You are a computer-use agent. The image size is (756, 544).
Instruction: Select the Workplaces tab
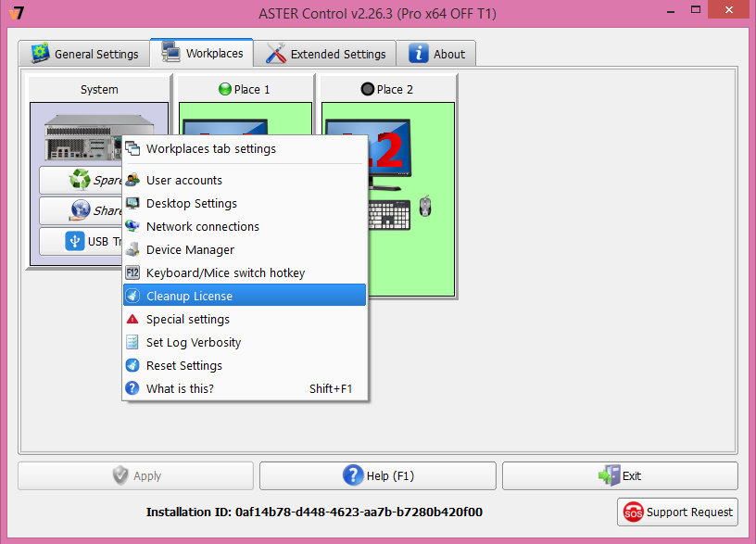pos(202,53)
